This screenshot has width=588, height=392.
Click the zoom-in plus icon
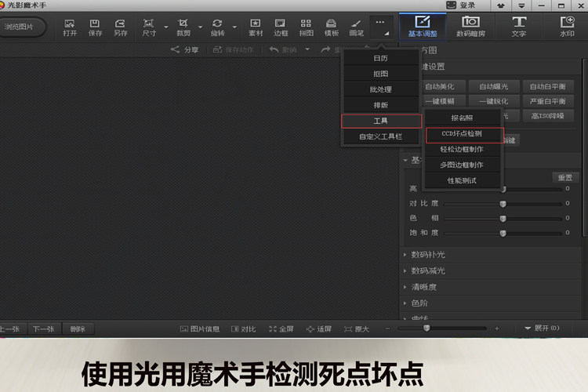tap(497, 328)
